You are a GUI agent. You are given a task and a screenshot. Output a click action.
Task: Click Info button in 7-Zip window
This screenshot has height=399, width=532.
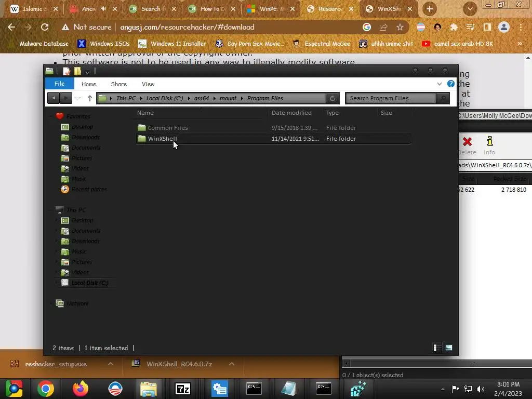[489, 145]
